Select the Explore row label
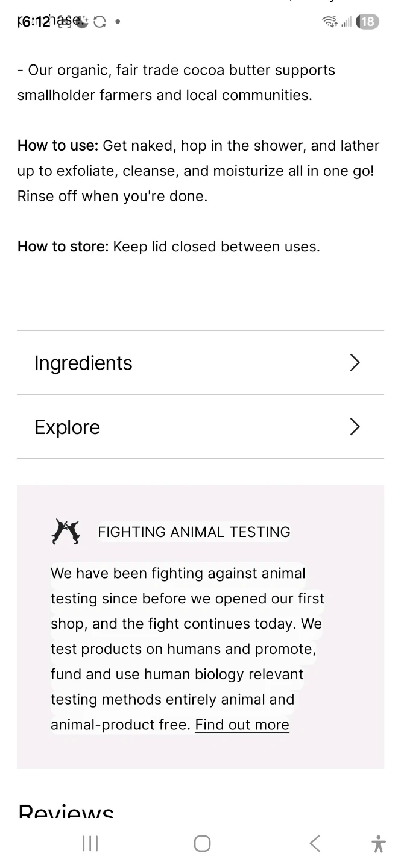Screen dimensions: 401x868 [x=68, y=427]
